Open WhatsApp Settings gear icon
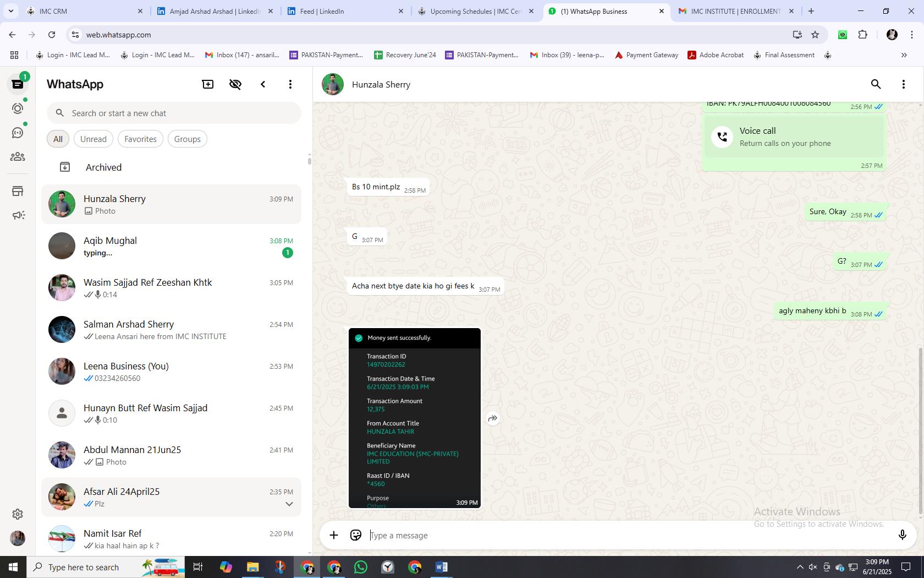Image resolution: width=924 pixels, height=578 pixels. (x=18, y=514)
